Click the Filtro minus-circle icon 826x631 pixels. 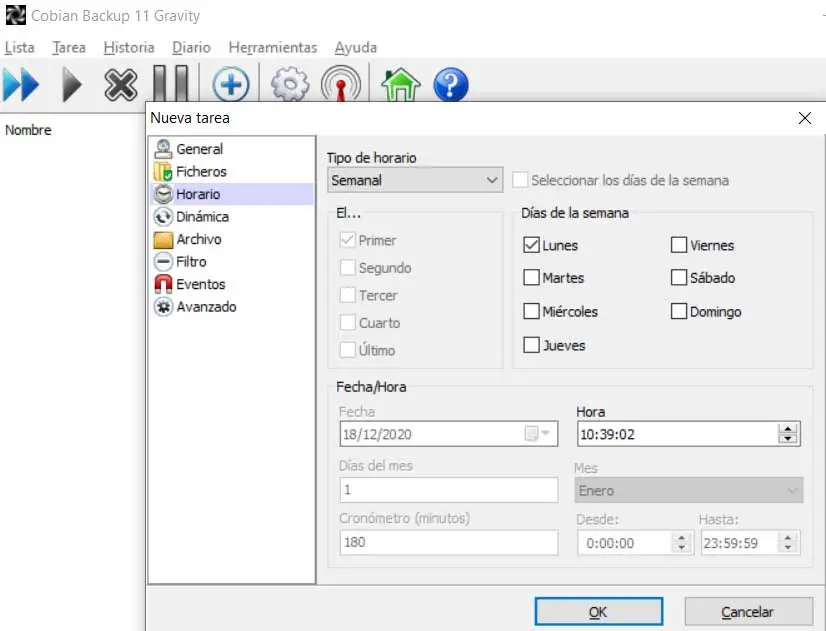click(x=163, y=262)
